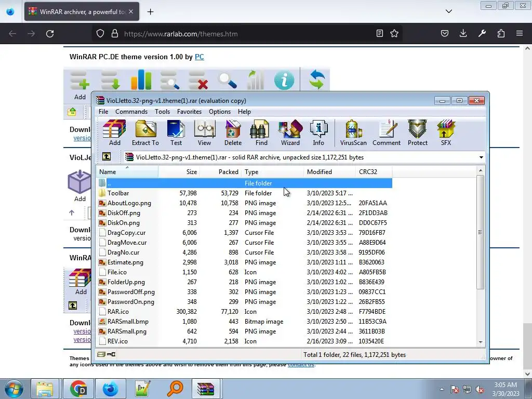
Task: Show archive Info
Action: [x=318, y=132]
